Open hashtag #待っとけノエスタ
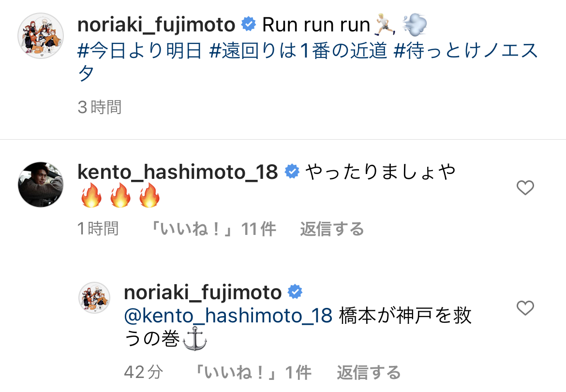Viewport: 566px width, 392px height. (x=466, y=51)
